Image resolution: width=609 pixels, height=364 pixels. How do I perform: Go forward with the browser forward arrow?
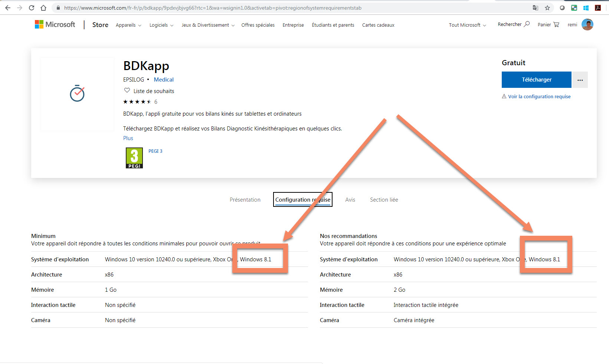coord(20,8)
